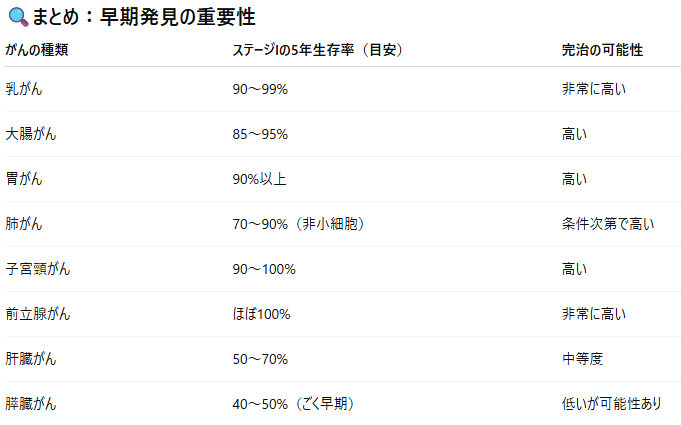Click the ほぼ100% survival rate cell

pos(261,314)
